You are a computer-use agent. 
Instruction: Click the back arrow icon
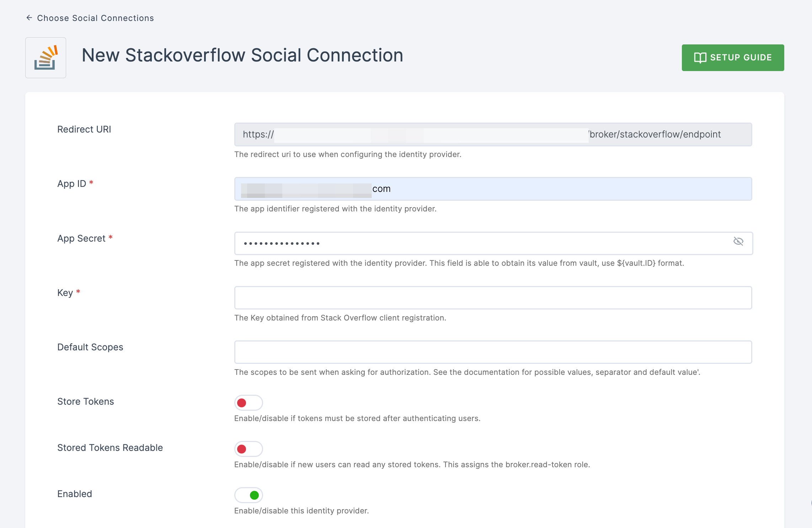click(30, 18)
